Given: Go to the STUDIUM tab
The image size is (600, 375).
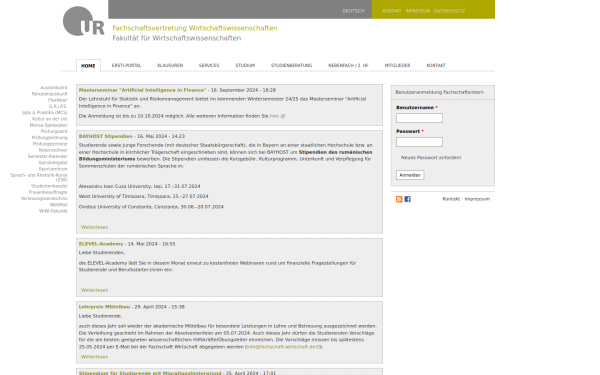Looking at the screenshot, I should click(245, 65).
